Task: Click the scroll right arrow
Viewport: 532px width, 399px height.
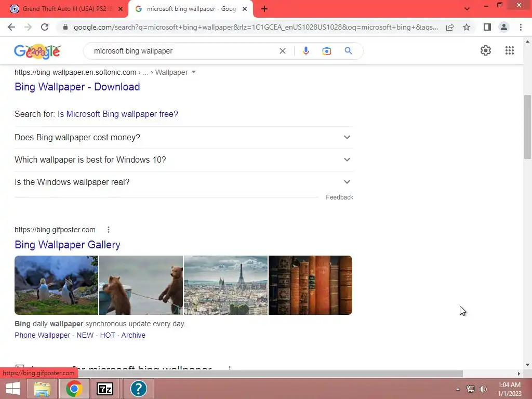Action: [519, 374]
